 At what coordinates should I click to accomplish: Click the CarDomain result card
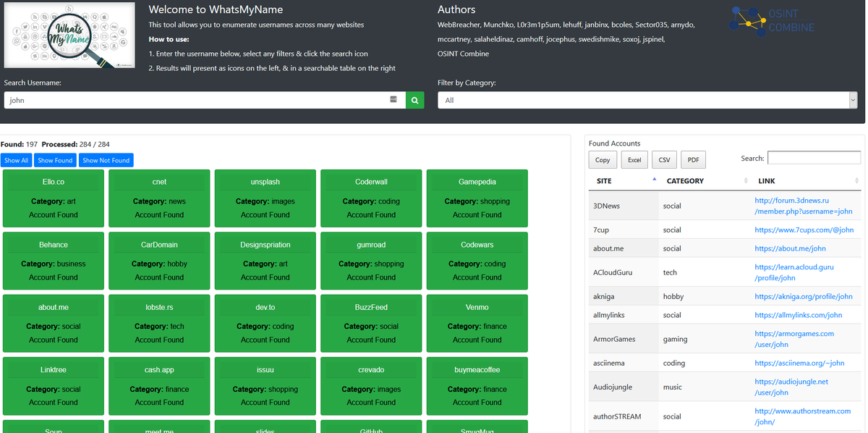tap(159, 261)
